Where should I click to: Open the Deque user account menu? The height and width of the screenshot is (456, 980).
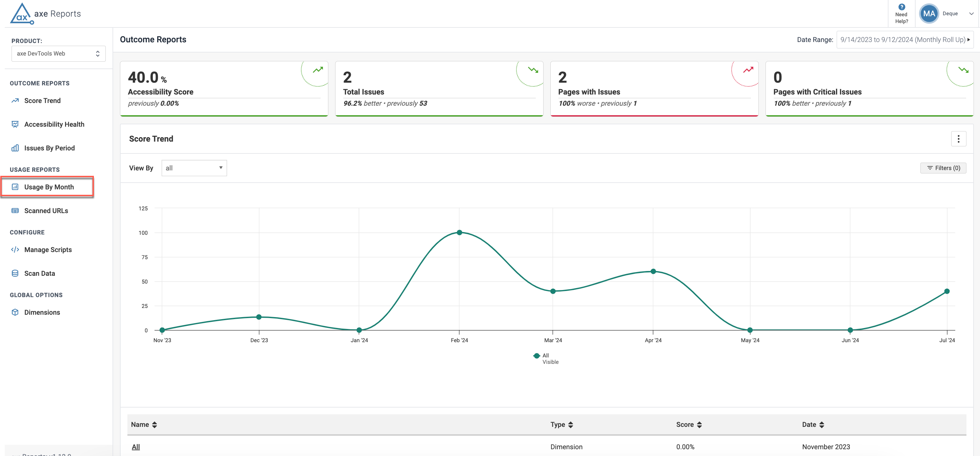[x=950, y=14]
